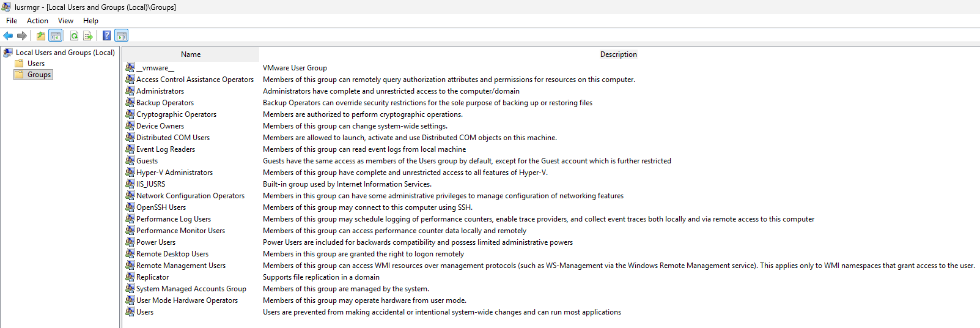Sort the list by the Name column header
Viewport: 980px width, 328px height.
click(191, 54)
